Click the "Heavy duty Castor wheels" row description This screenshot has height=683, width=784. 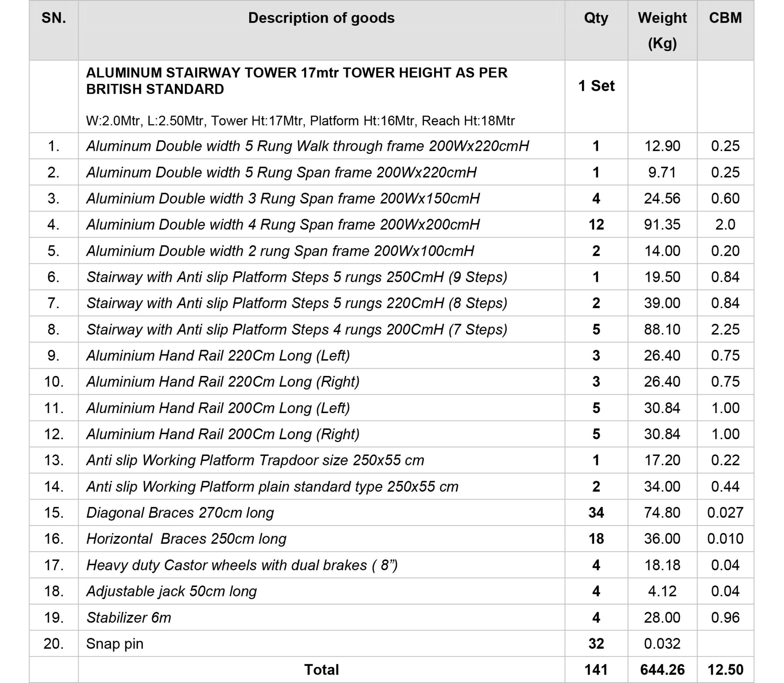[x=242, y=565]
